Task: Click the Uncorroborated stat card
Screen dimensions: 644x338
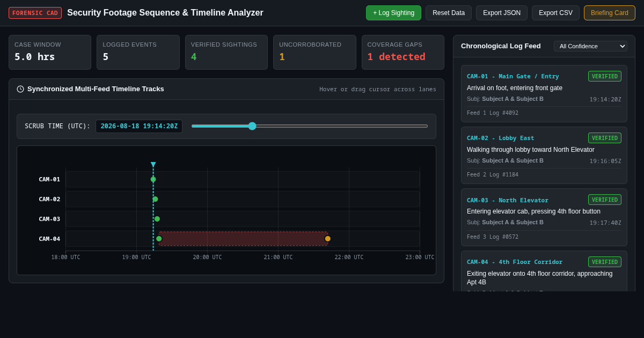Action: [314, 53]
